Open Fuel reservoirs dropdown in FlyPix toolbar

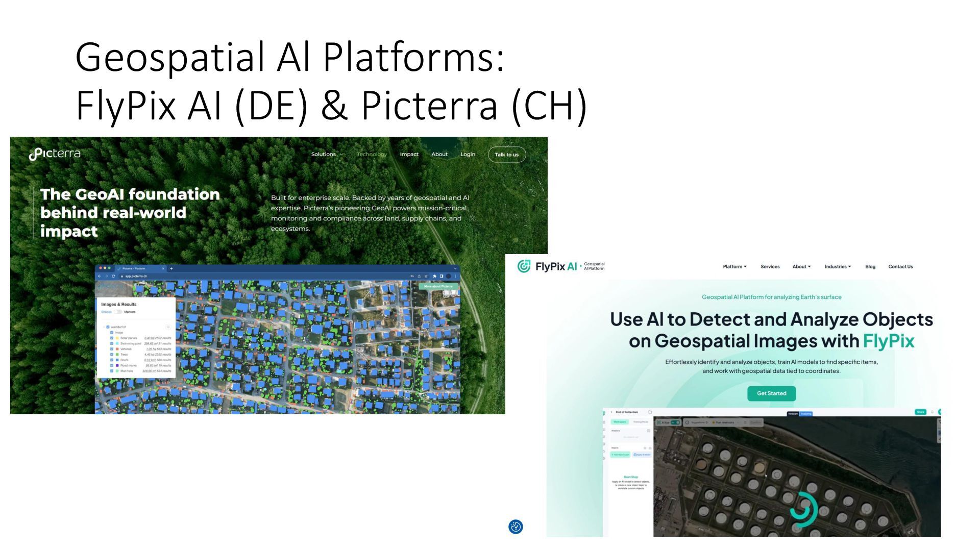726,422
